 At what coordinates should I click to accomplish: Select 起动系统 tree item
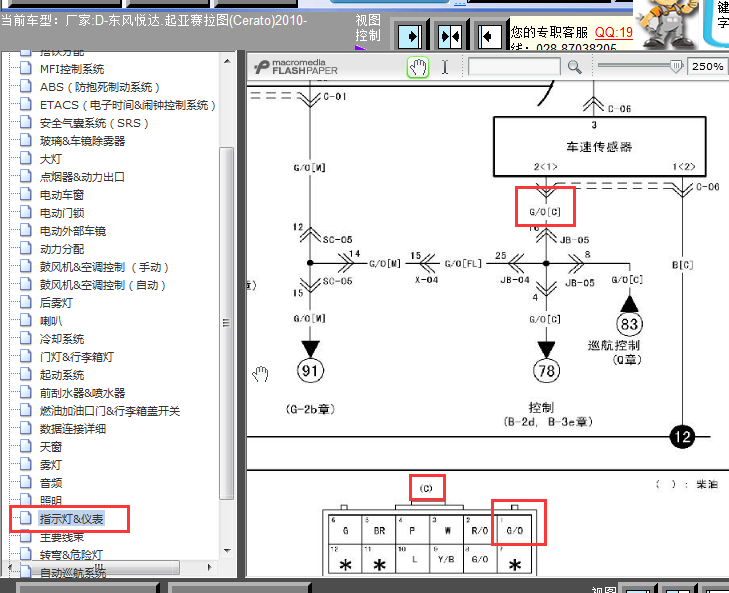click(62, 375)
